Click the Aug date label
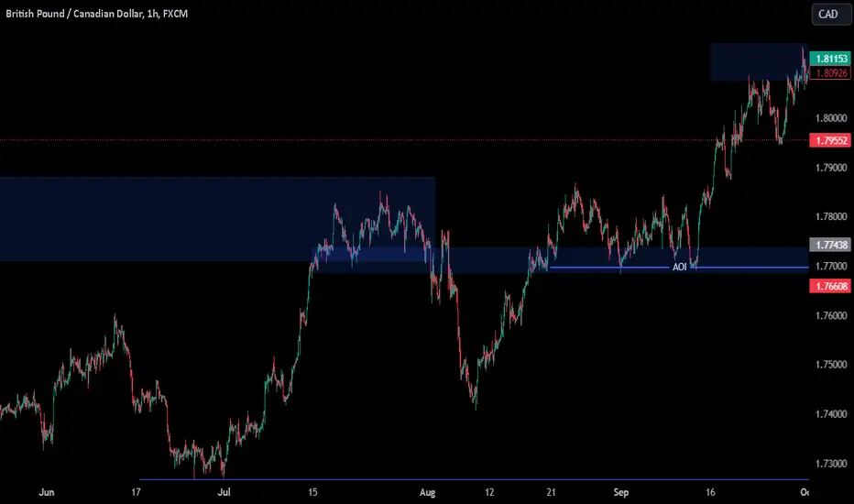Viewport: 854px width, 504px height. click(428, 492)
